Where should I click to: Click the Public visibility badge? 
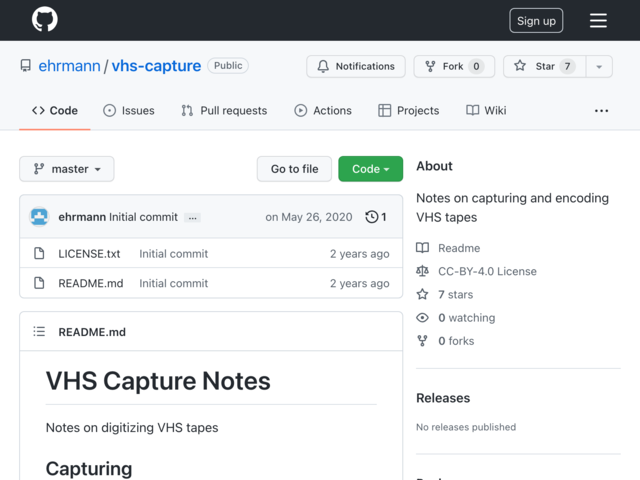click(228, 65)
